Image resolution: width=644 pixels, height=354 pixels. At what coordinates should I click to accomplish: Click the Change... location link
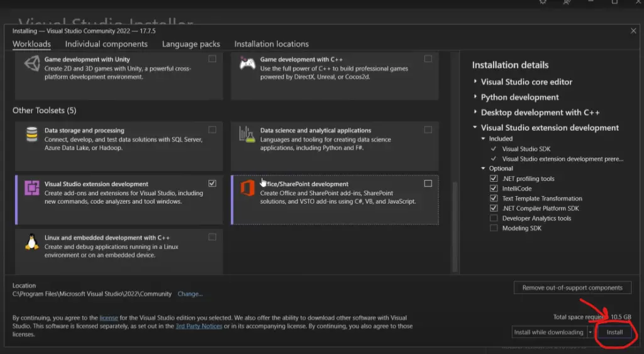click(190, 294)
